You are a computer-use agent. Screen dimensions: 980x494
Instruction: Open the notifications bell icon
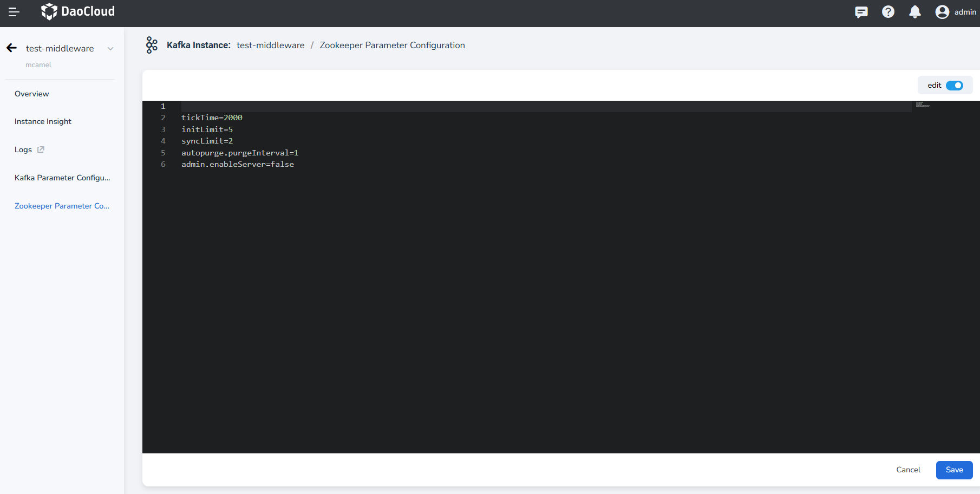[x=915, y=12]
